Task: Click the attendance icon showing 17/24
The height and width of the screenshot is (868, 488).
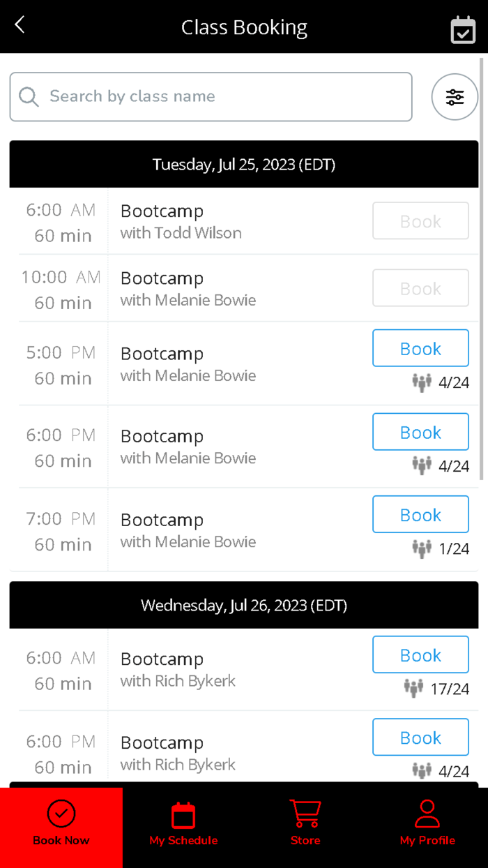Action: tap(413, 688)
